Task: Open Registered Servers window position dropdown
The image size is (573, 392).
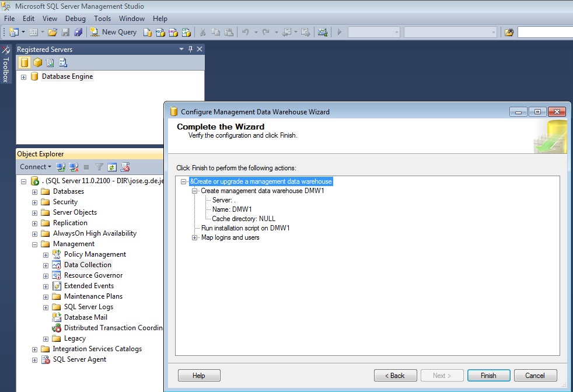Action: pos(181,49)
